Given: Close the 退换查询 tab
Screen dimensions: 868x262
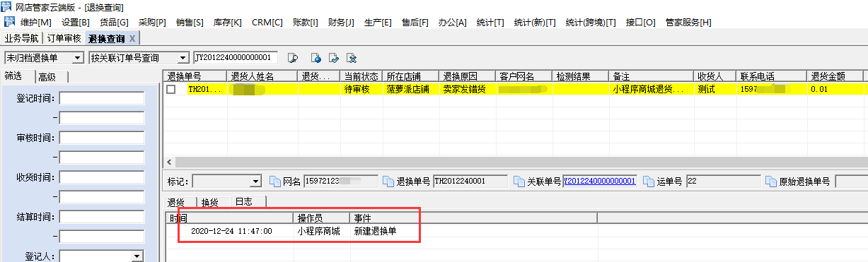Looking at the screenshot, I should point(132,38).
